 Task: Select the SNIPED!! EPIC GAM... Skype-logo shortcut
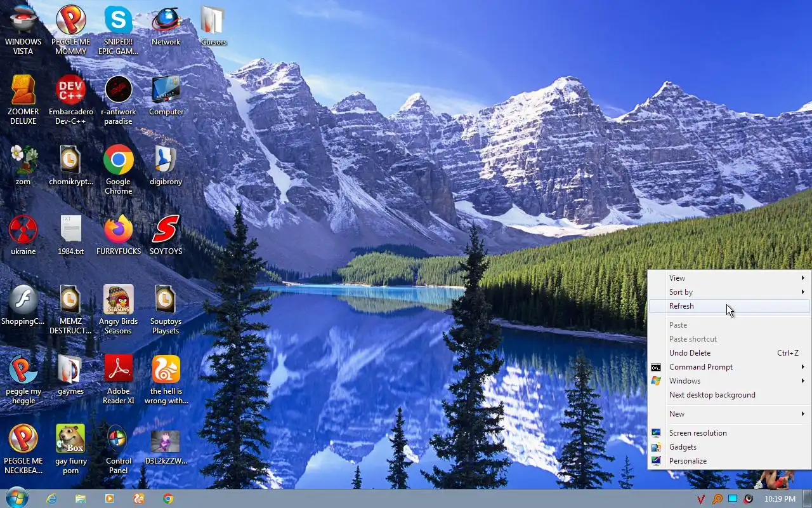[x=118, y=29]
